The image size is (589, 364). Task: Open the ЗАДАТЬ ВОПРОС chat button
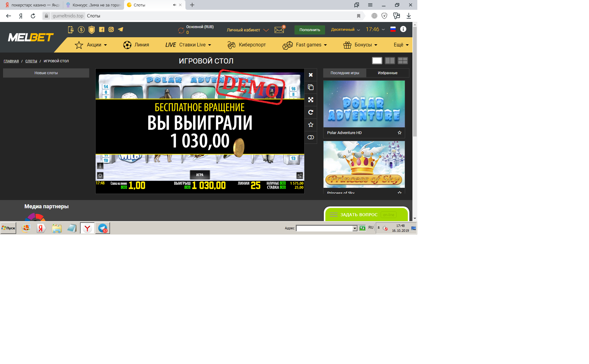click(367, 215)
